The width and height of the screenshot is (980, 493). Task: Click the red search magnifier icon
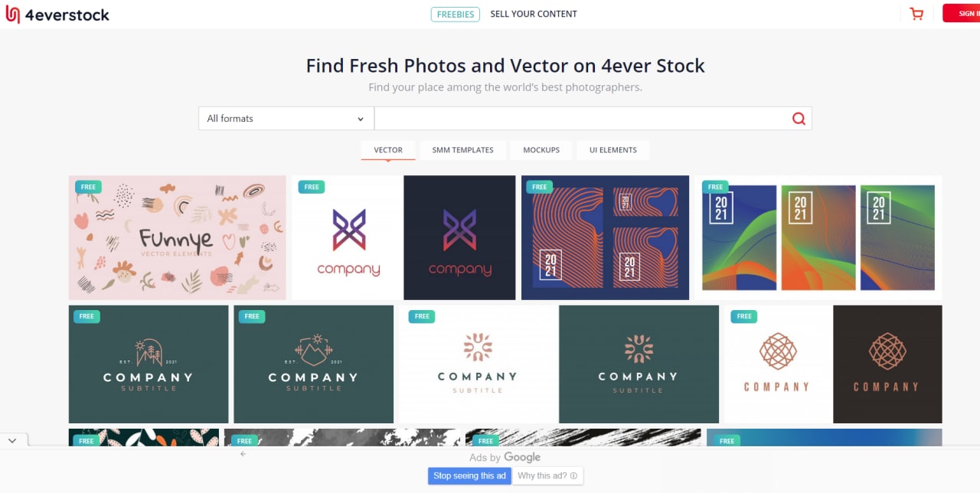point(799,119)
